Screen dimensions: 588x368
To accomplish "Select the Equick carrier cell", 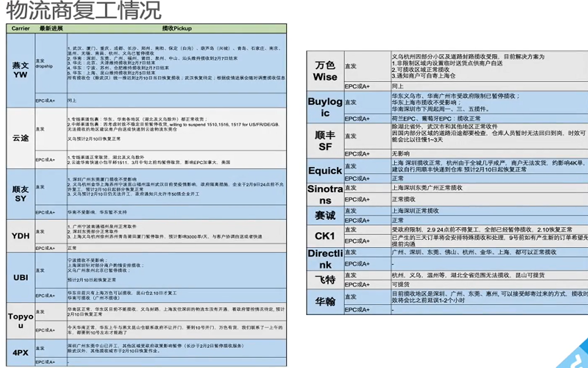I will coord(325,171).
